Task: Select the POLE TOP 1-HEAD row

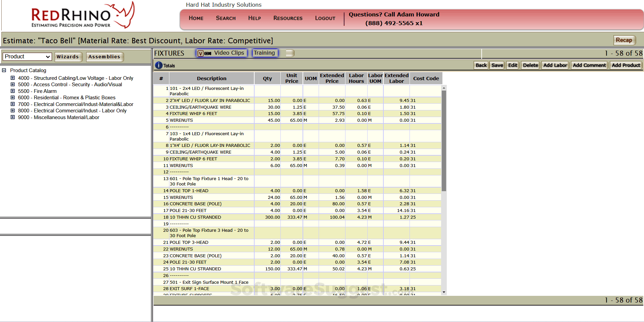Action: pyautogui.click(x=189, y=191)
